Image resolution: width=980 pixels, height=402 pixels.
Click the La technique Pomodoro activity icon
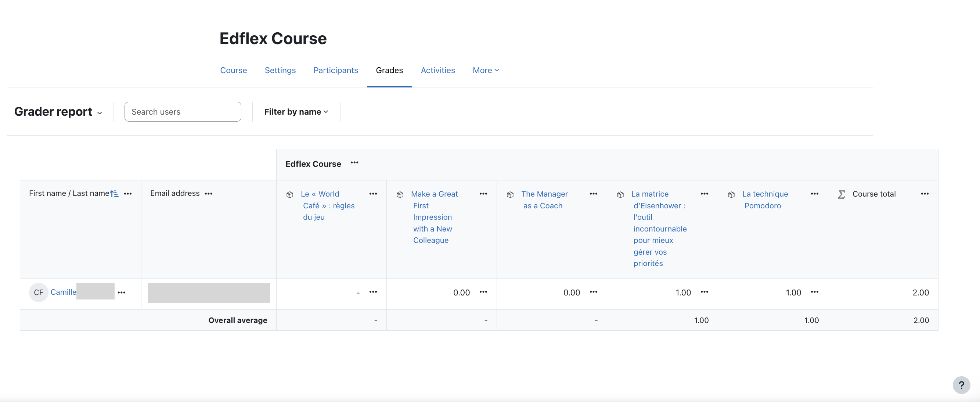pos(731,194)
